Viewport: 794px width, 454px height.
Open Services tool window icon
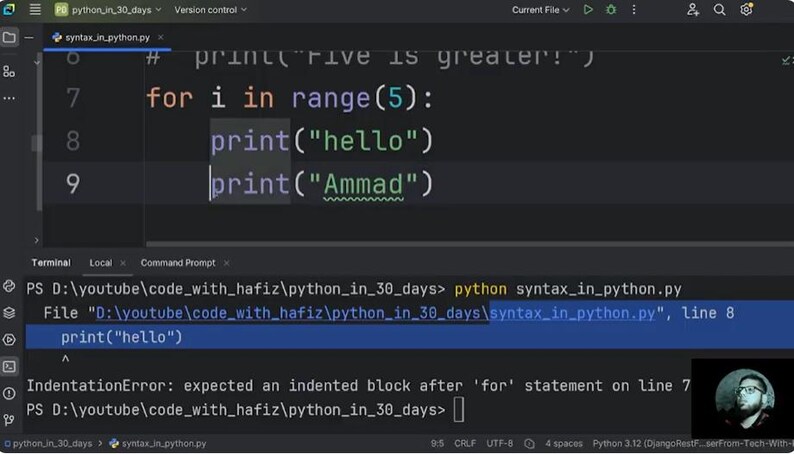coord(9,340)
